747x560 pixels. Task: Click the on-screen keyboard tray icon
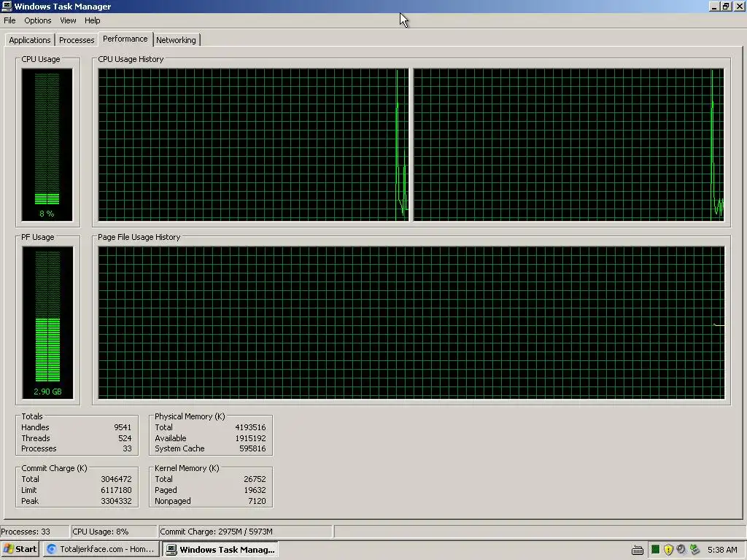638,550
